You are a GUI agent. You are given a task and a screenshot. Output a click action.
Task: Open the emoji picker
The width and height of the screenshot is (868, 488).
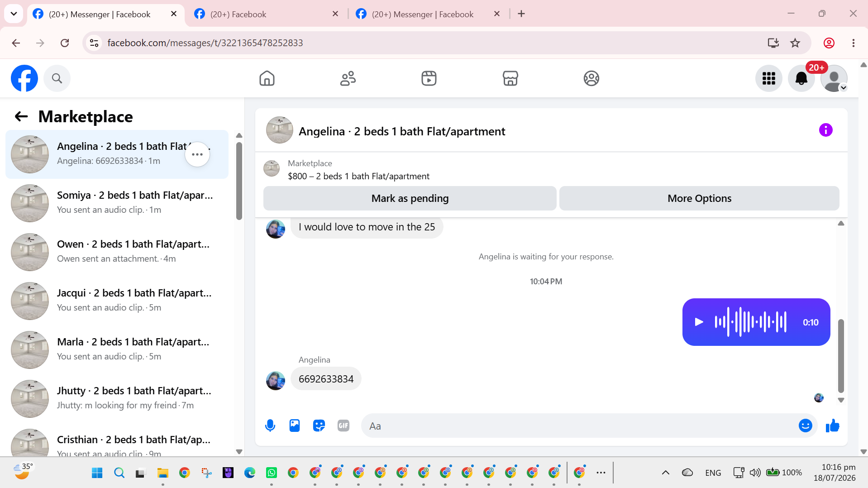(x=806, y=426)
